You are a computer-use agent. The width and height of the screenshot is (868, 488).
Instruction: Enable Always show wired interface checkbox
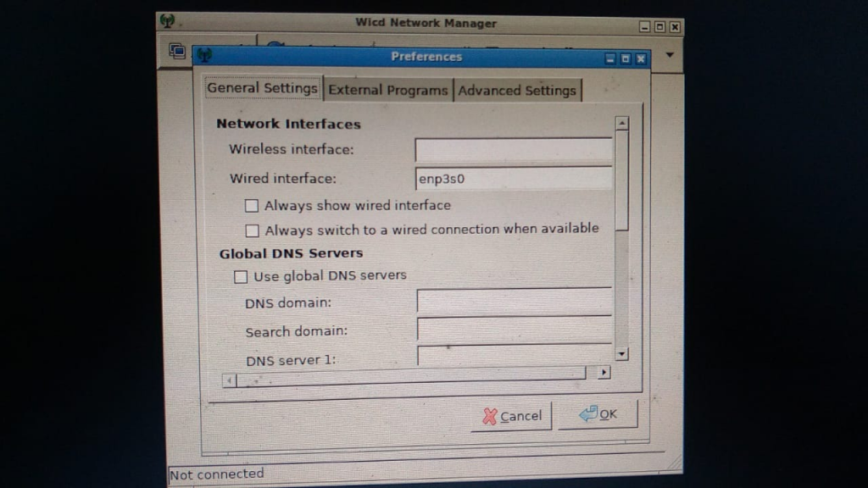point(251,206)
